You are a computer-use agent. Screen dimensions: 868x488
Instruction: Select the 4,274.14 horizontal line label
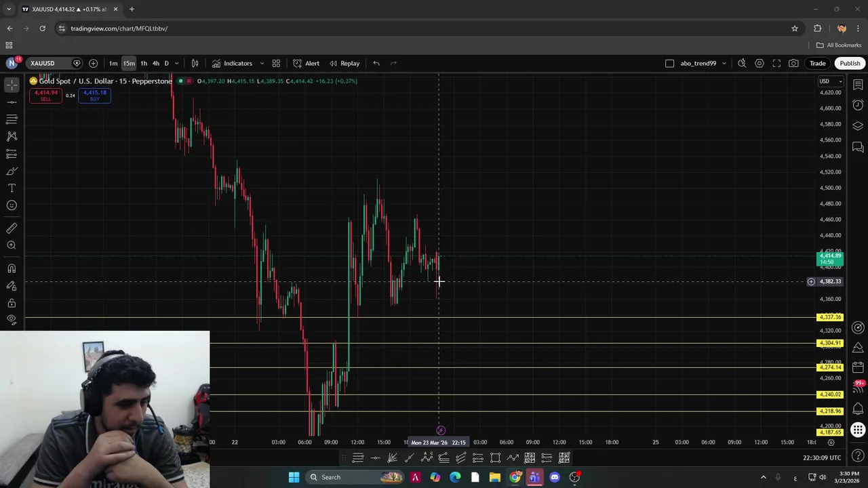coord(830,367)
